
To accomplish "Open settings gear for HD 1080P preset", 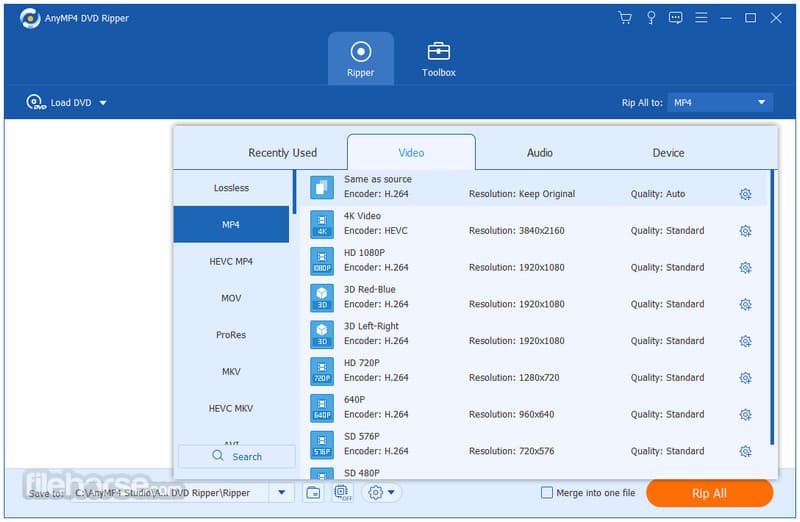I will click(x=745, y=268).
